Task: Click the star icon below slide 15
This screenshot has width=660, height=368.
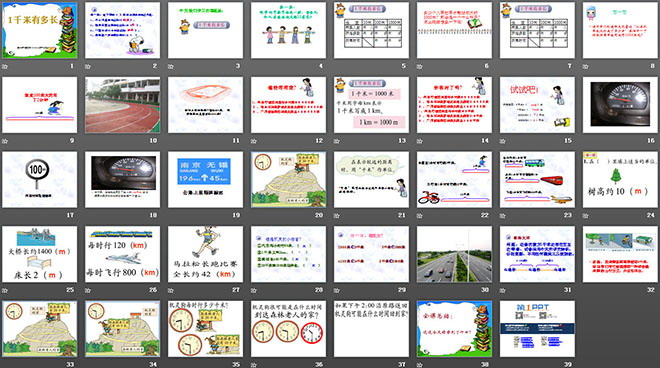Action: [503, 141]
